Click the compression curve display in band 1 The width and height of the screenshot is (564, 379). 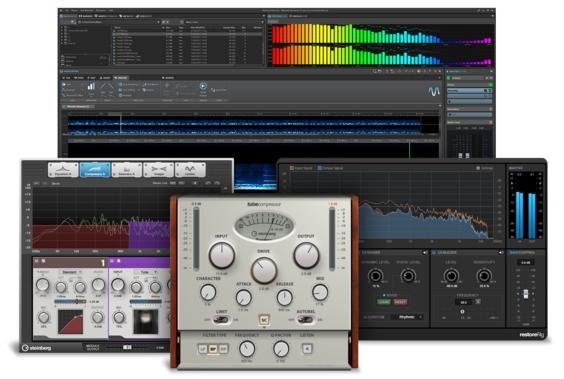coord(70,321)
